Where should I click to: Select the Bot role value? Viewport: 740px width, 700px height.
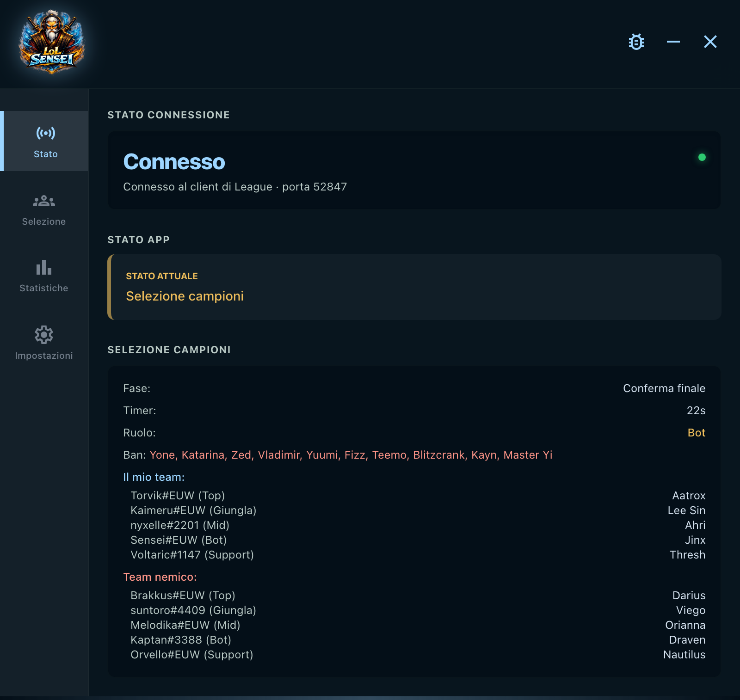pyautogui.click(x=697, y=433)
